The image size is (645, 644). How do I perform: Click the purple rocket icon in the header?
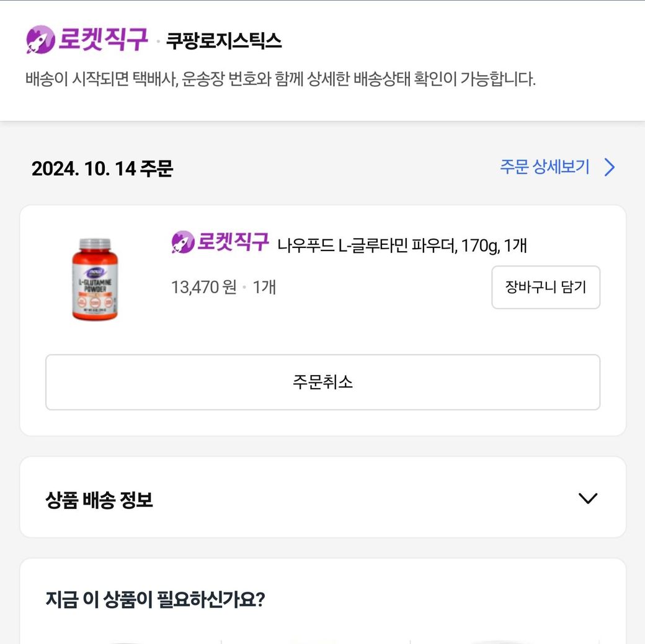pos(40,40)
